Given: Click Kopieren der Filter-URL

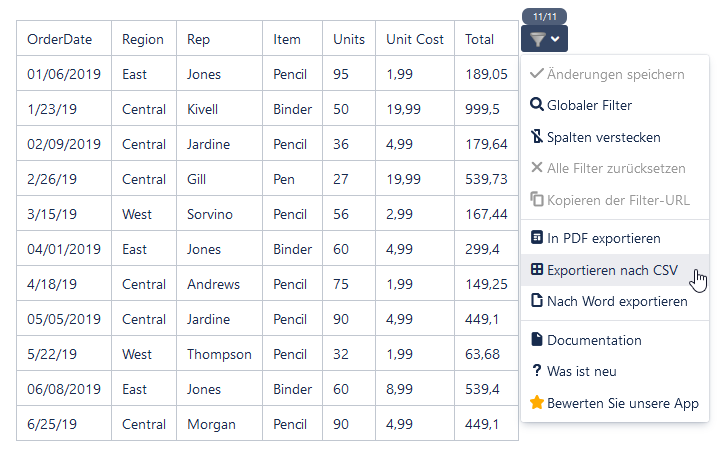Looking at the screenshot, I should (x=615, y=200).
